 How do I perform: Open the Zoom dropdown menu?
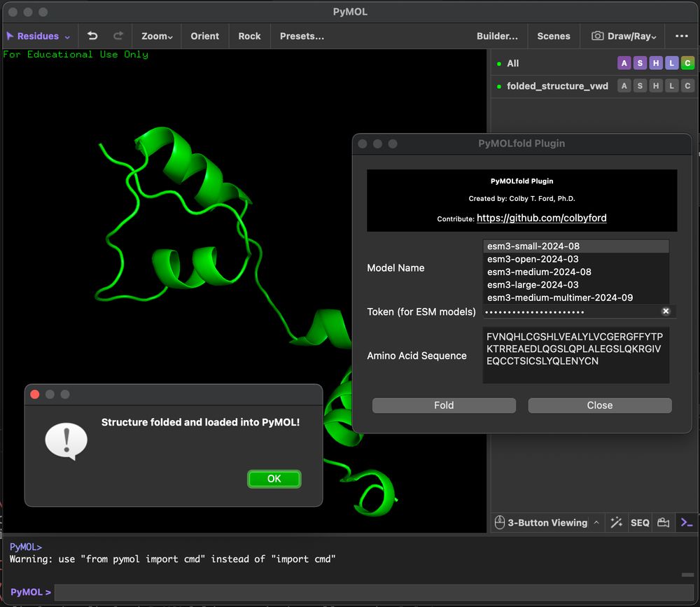pos(157,36)
